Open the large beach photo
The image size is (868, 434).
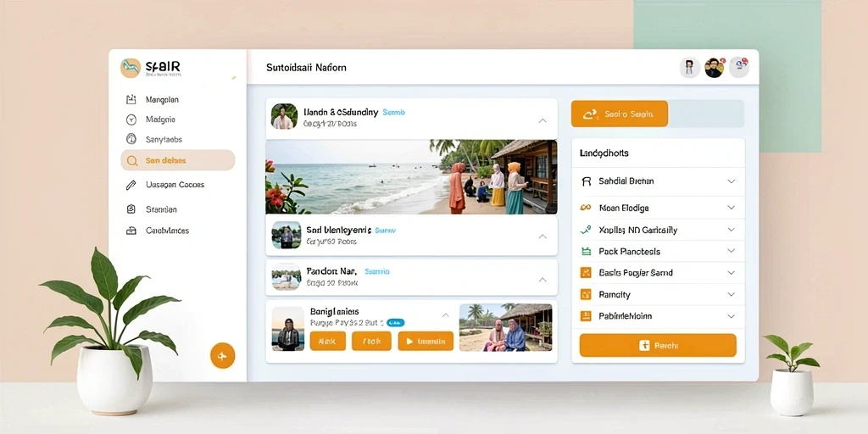[411, 176]
